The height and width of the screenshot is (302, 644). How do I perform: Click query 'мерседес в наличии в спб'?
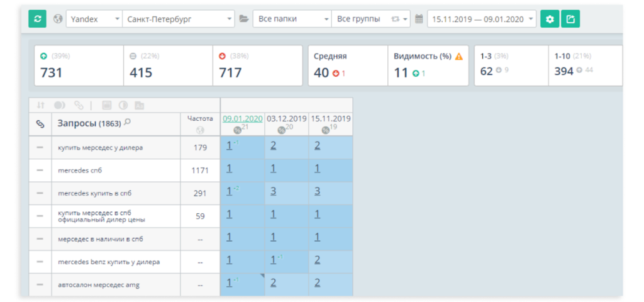100,238
